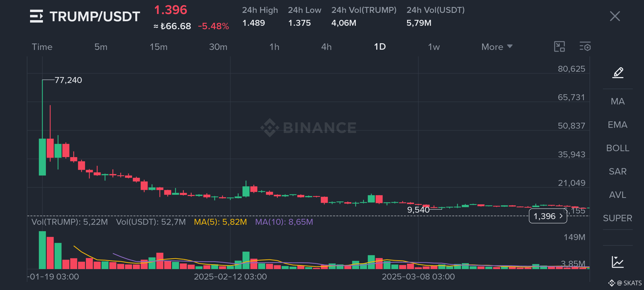Toggle the SAR indicator
The width and height of the screenshot is (644, 290).
(x=618, y=172)
